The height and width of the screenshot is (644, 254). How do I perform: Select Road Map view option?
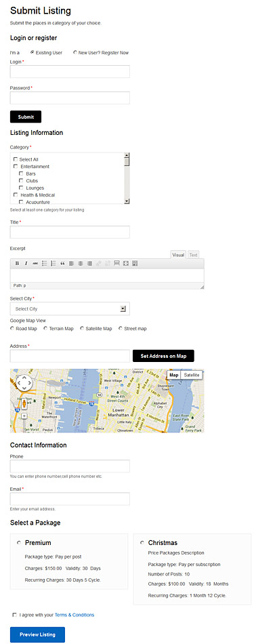point(12,328)
